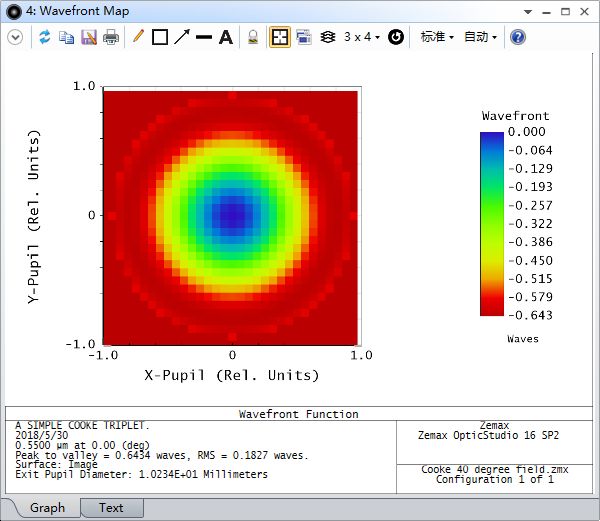Expand settings with the chevron button

[15, 37]
